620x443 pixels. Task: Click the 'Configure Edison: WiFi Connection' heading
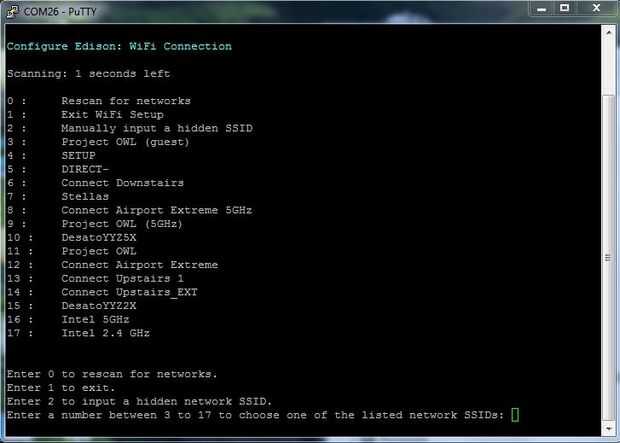click(119, 46)
